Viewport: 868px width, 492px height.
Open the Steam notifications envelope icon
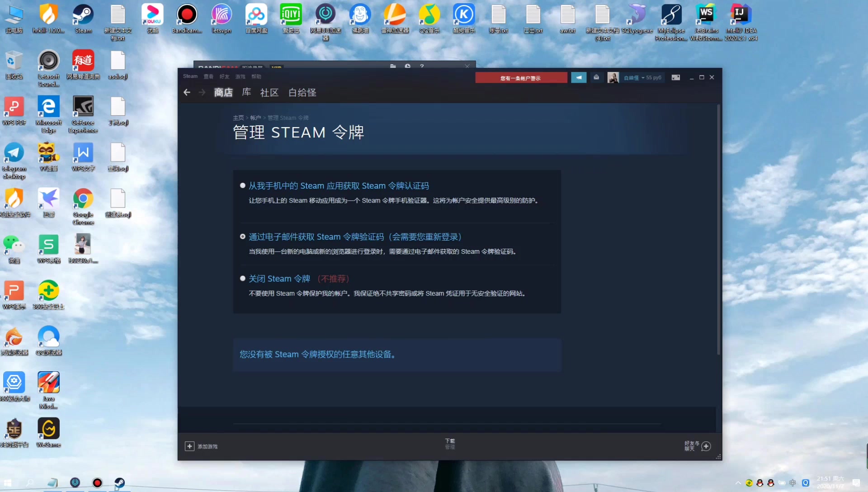pyautogui.click(x=596, y=77)
